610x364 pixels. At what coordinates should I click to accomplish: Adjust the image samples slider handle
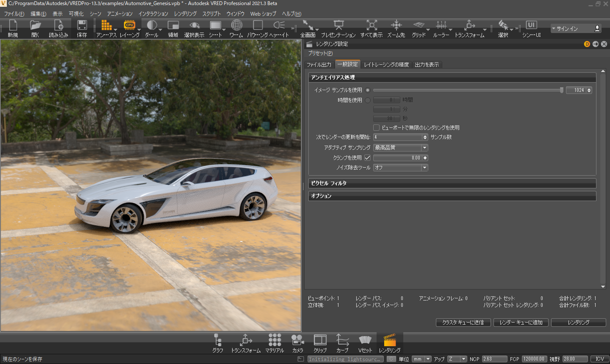[562, 90]
